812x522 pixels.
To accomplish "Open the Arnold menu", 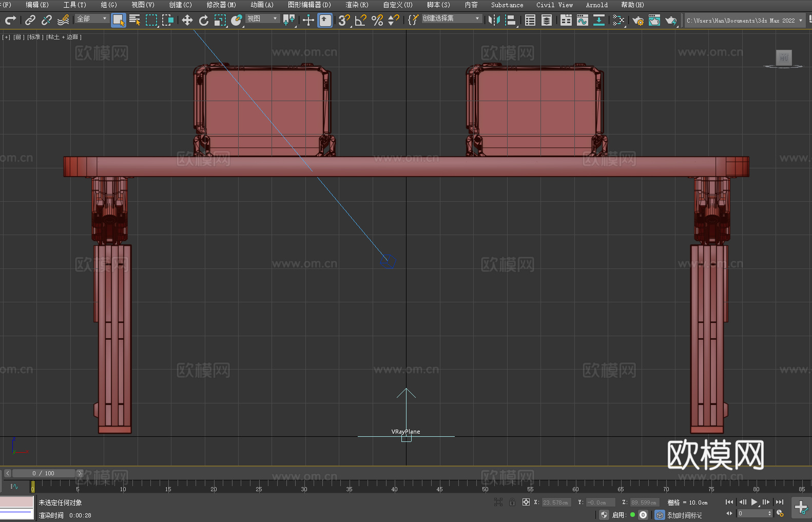I will click(597, 5).
